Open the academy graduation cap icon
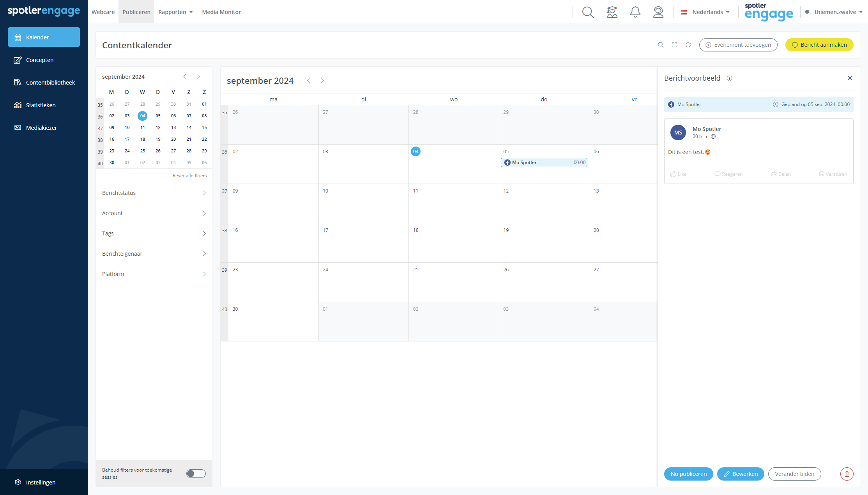The height and width of the screenshot is (495, 868). (612, 12)
